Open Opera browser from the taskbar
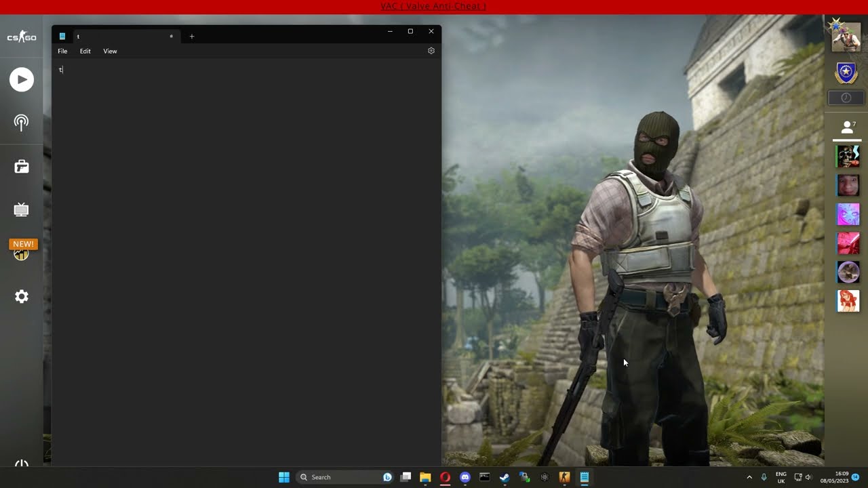 point(445,477)
